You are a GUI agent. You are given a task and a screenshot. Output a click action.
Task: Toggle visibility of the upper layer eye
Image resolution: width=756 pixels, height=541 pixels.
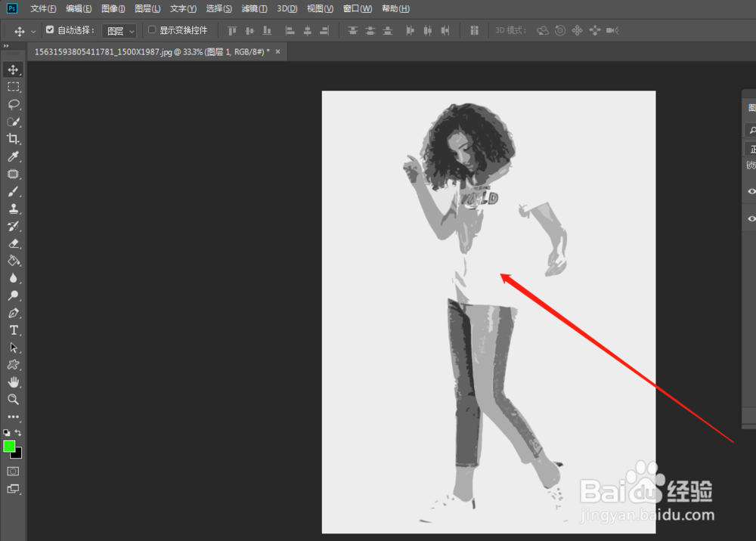click(751, 191)
